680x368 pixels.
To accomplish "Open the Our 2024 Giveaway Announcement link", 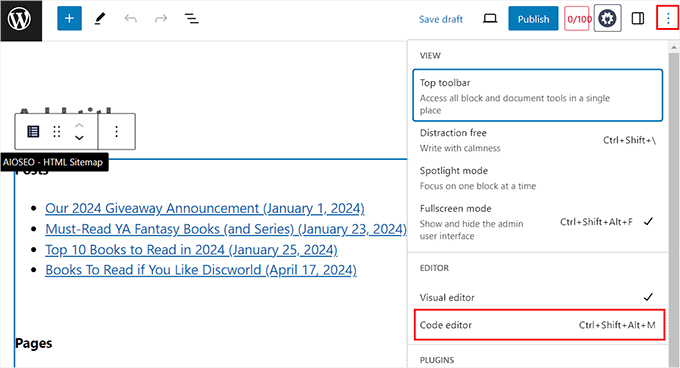I will (205, 208).
